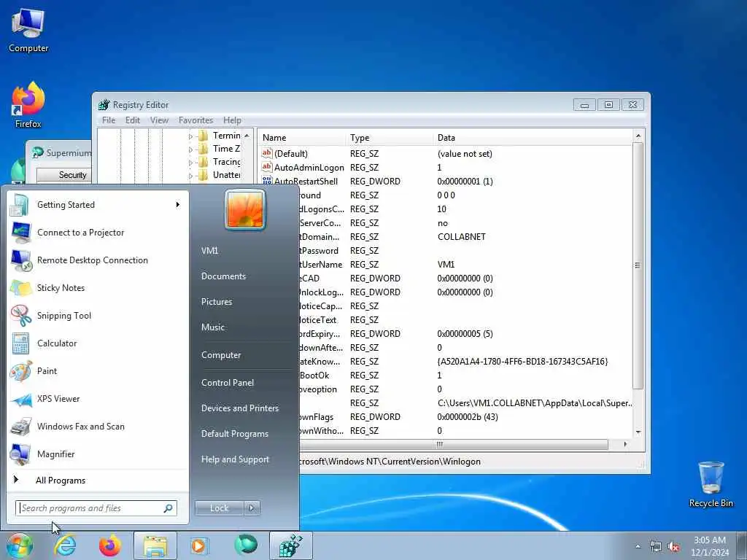Select the (Default) registry value
The width and height of the screenshot is (747, 560).
(x=290, y=154)
